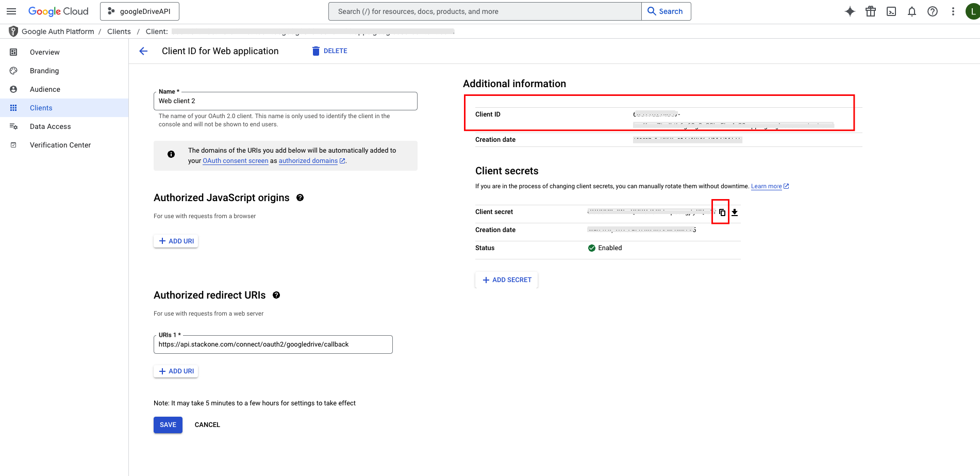Click the Enabled status checkmark icon
The height and width of the screenshot is (476, 980).
tap(592, 248)
